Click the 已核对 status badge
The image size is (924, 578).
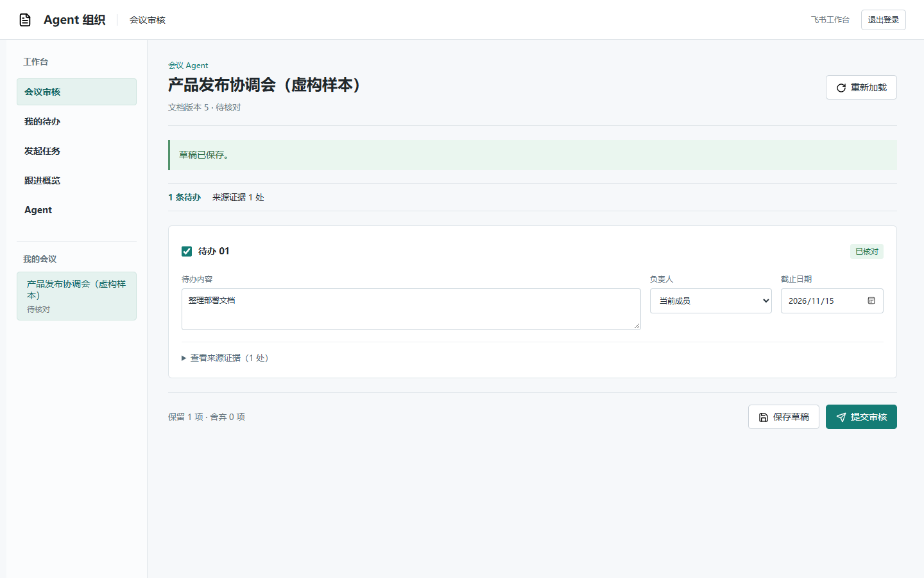pos(867,252)
